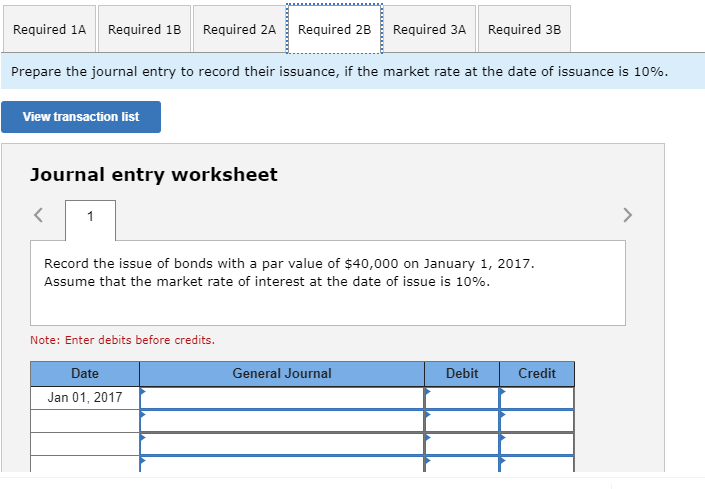Go to next journal entry with right arrow

coord(628,215)
